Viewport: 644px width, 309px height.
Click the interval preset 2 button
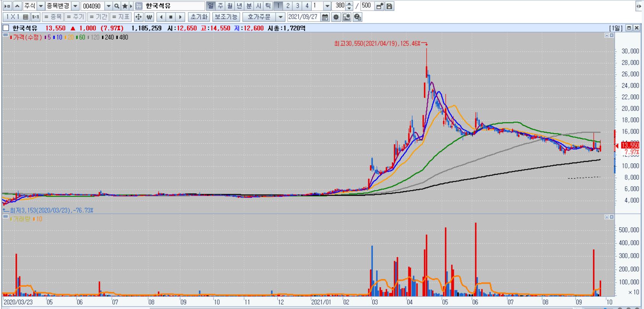coord(288,6)
